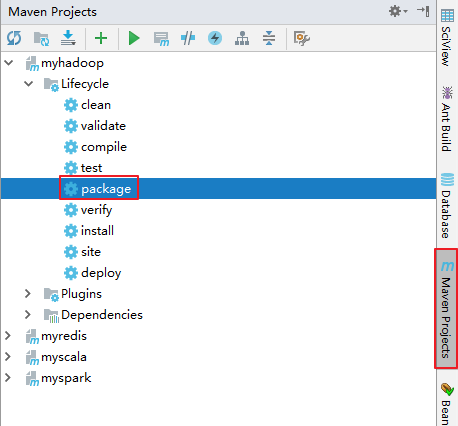The width and height of the screenshot is (458, 426).
Task: Click the gear icon beside site
Action: pos(71,252)
